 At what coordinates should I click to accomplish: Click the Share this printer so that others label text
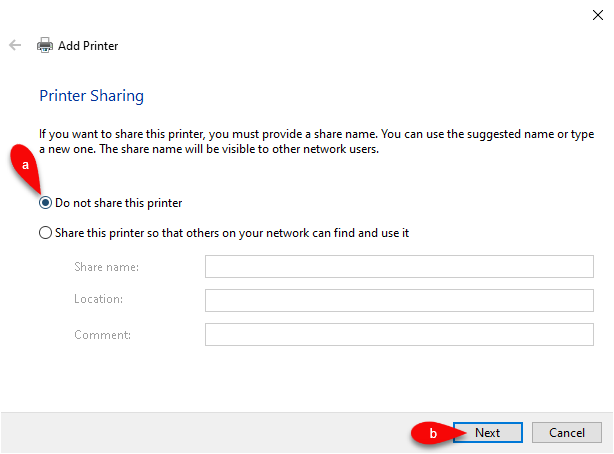point(232,233)
